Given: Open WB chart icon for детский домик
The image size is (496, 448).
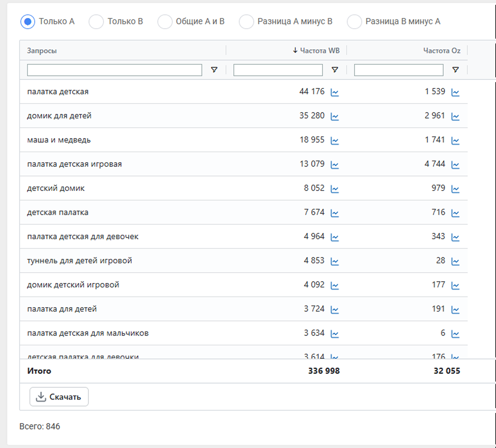Looking at the screenshot, I should [x=335, y=189].
